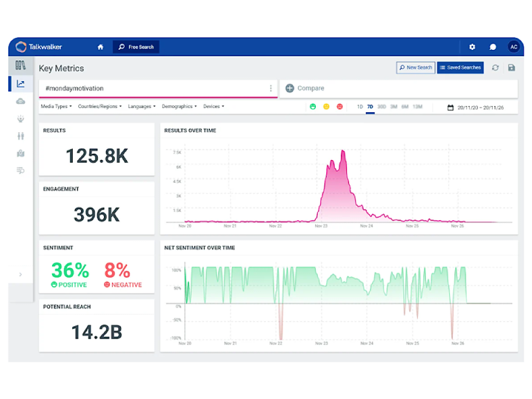Click the New Search button
This screenshot has height=399, width=532.
[x=415, y=68]
